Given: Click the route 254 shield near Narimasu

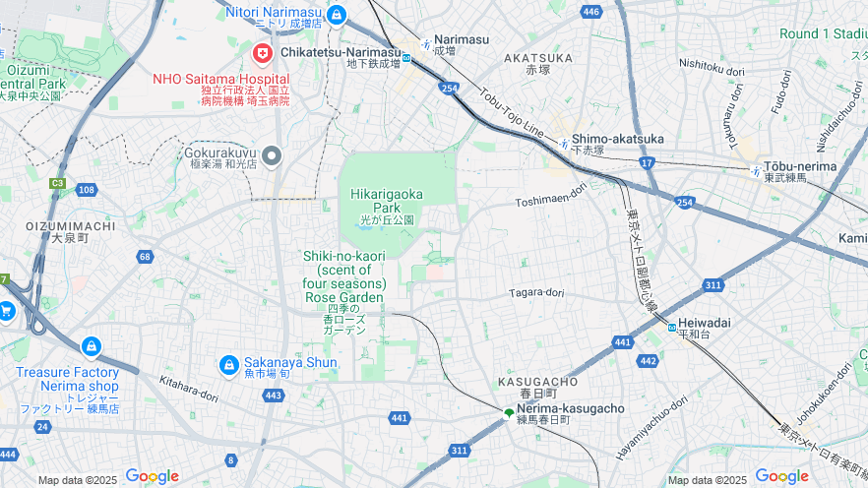Looking at the screenshot, I should point(449,88).
